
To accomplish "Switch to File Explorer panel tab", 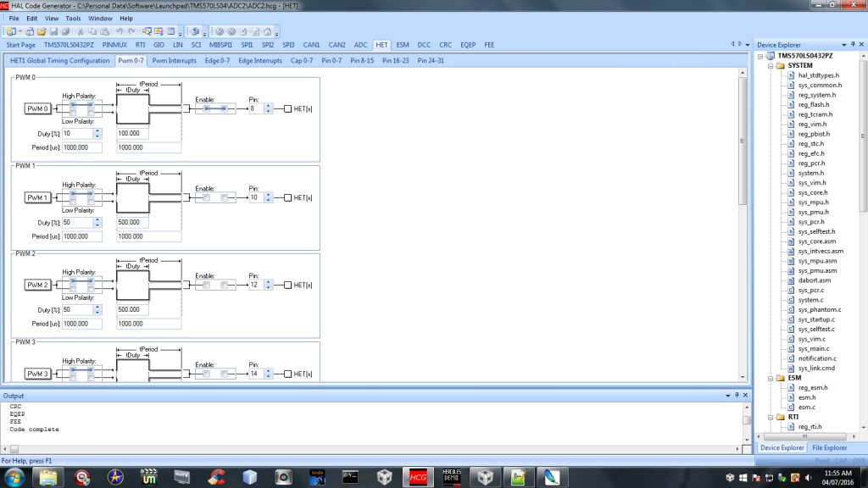I will (829, 447).
